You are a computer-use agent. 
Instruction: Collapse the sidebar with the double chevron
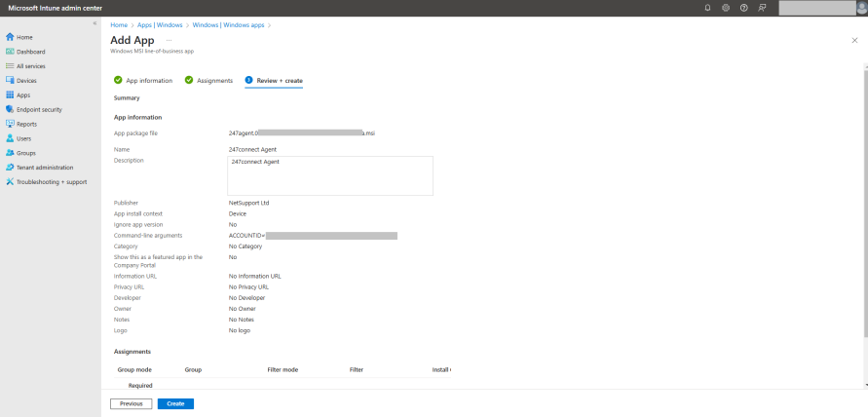click(x=94, y=23)
